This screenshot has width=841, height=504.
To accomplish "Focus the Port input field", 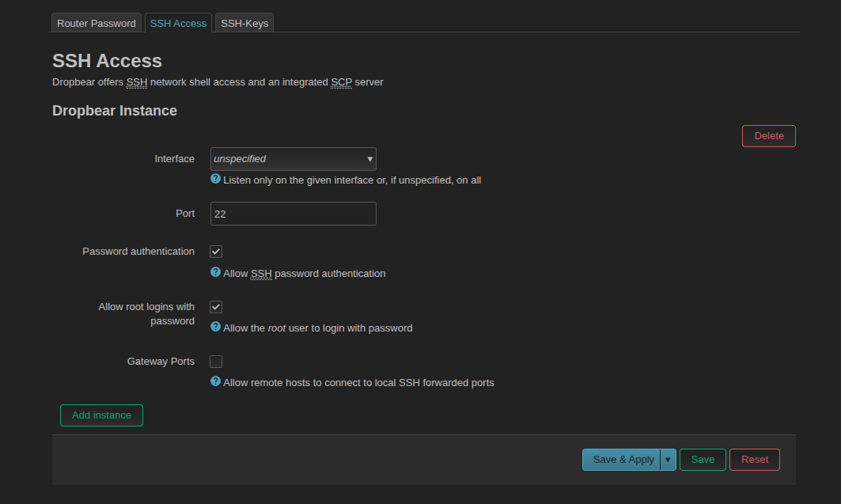I will 293,214.
